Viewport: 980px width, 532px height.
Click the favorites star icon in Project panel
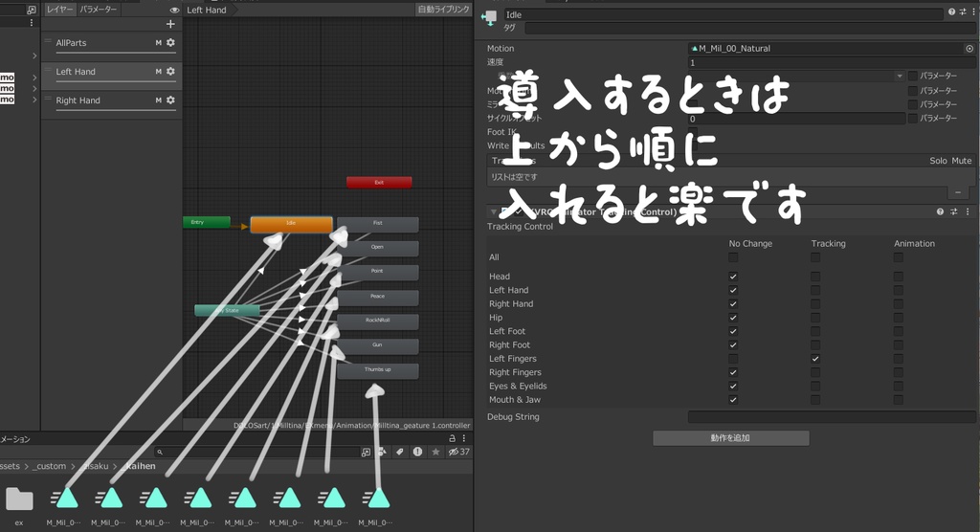click(435, 452)
